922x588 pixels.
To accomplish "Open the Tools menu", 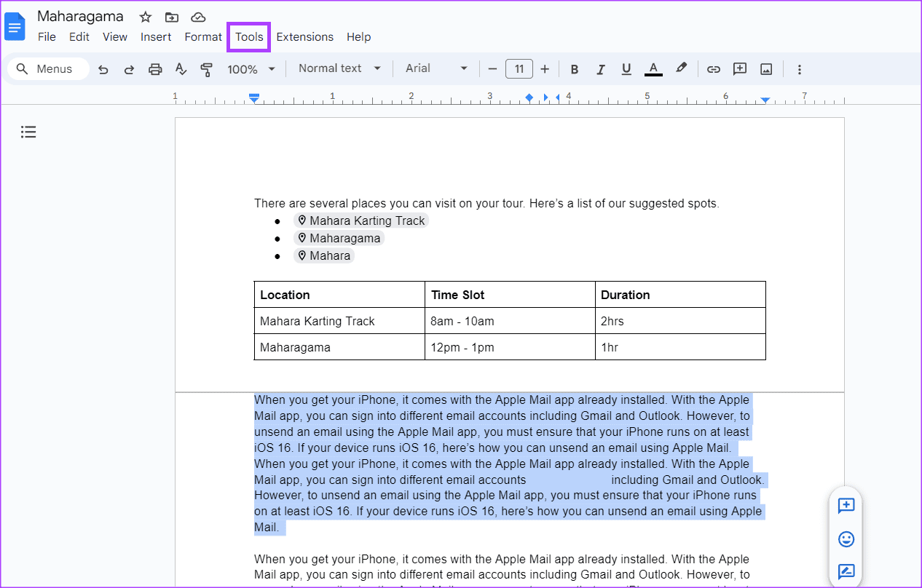I will point(248,36).
